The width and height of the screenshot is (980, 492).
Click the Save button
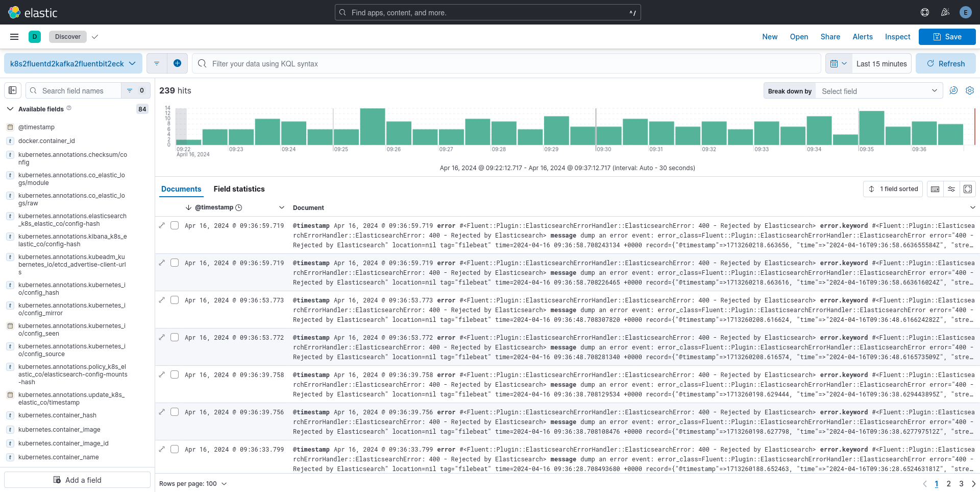pyautogui.click(x=947, y=37)
